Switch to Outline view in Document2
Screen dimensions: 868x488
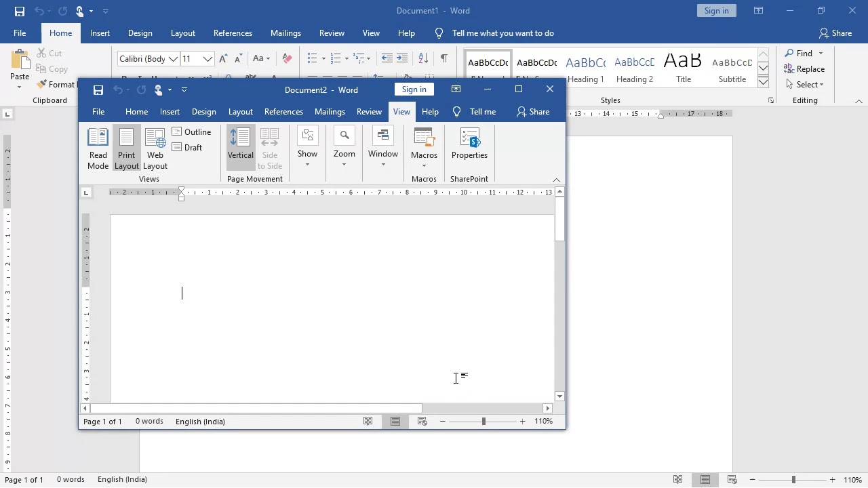coord(192,132)
